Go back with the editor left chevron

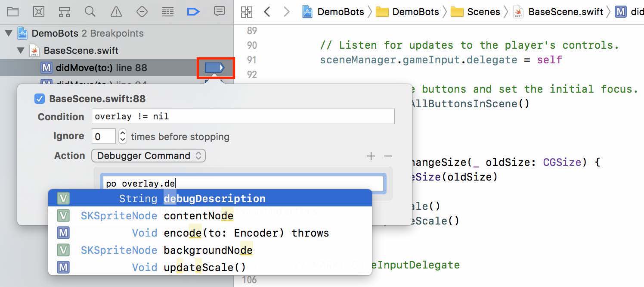tap(267, 12)
